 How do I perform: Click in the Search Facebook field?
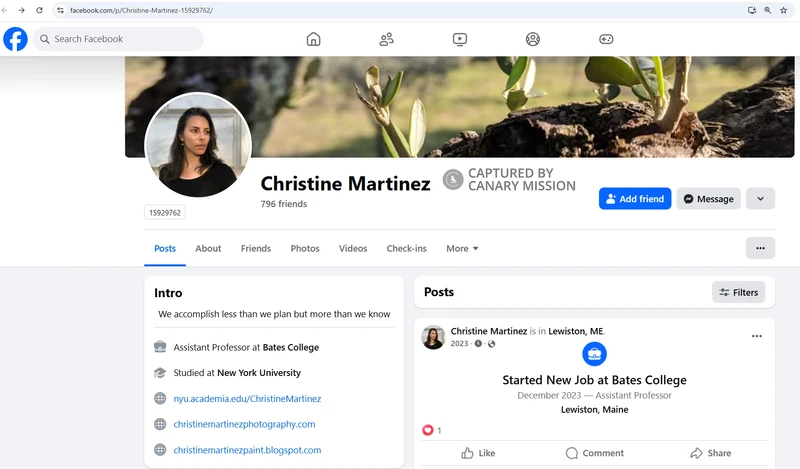[118, 39]
